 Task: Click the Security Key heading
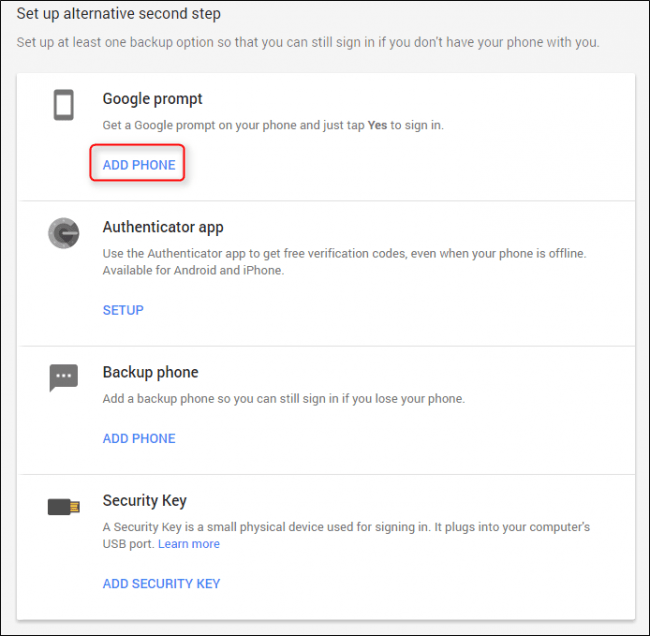pyautogui.click(x=145, y=500)
